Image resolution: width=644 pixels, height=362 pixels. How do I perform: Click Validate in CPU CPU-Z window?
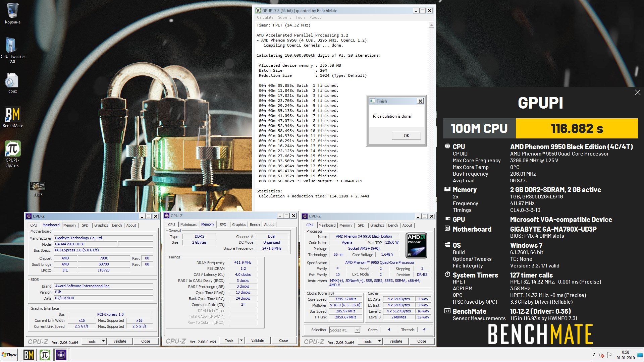[396, 341]
